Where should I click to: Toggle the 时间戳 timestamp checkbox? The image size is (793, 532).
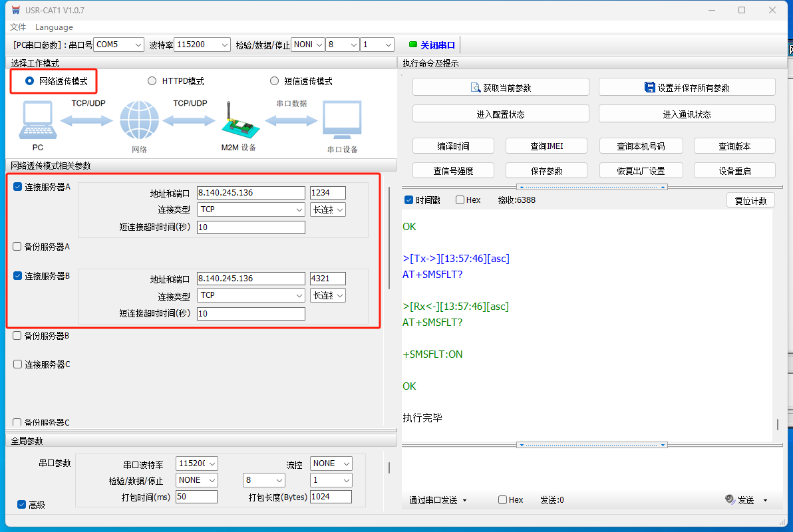409,200
